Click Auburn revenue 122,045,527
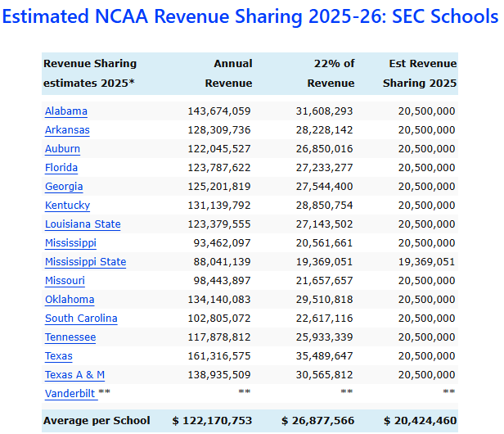 click(x=219, y=149)
